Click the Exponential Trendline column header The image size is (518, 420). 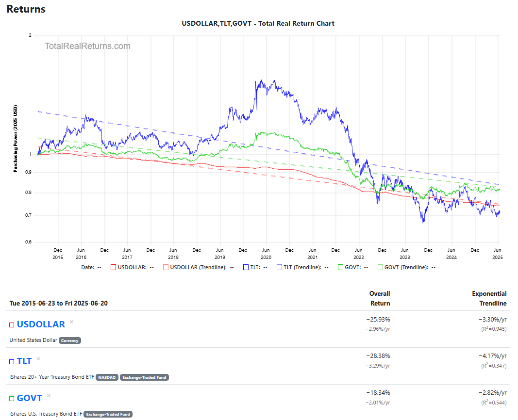pyautogui.click(x=489, y=298)
